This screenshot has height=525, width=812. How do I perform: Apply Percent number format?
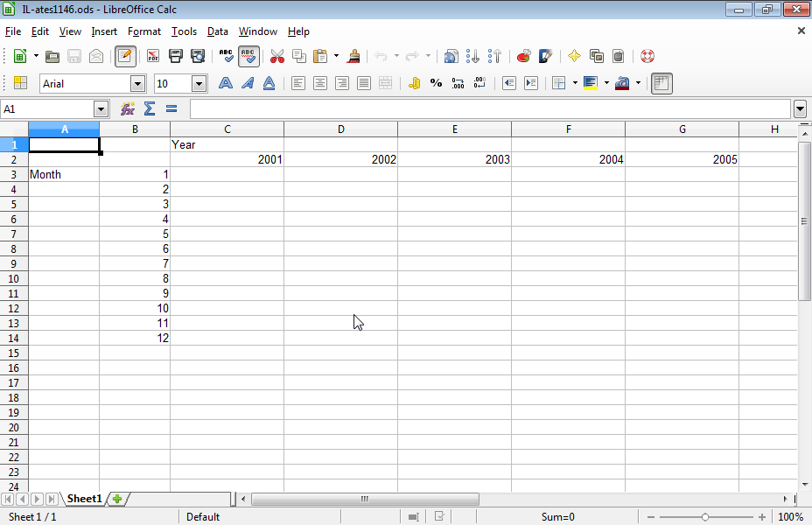(x=436, y=83)
